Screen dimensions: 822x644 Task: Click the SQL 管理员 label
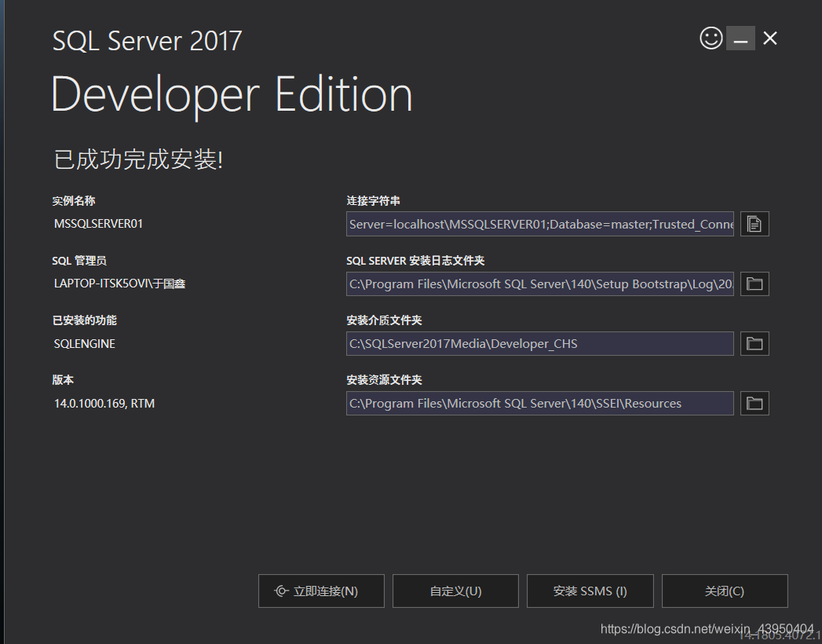click(x=79, y=261)
